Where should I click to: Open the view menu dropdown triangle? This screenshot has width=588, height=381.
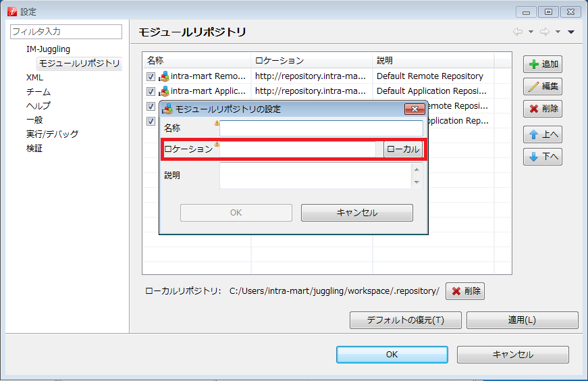pos(570,32)
